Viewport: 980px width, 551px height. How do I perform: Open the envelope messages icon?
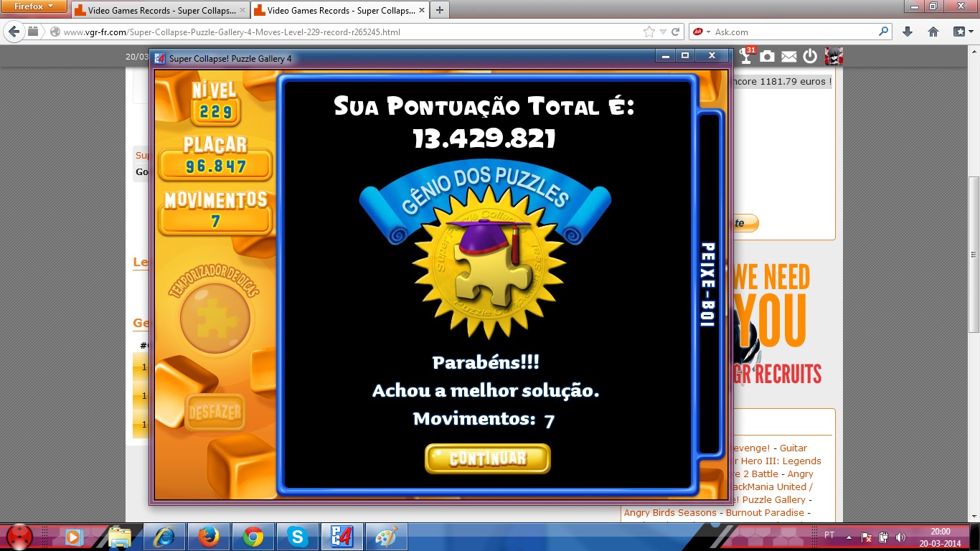click(788, 57)
